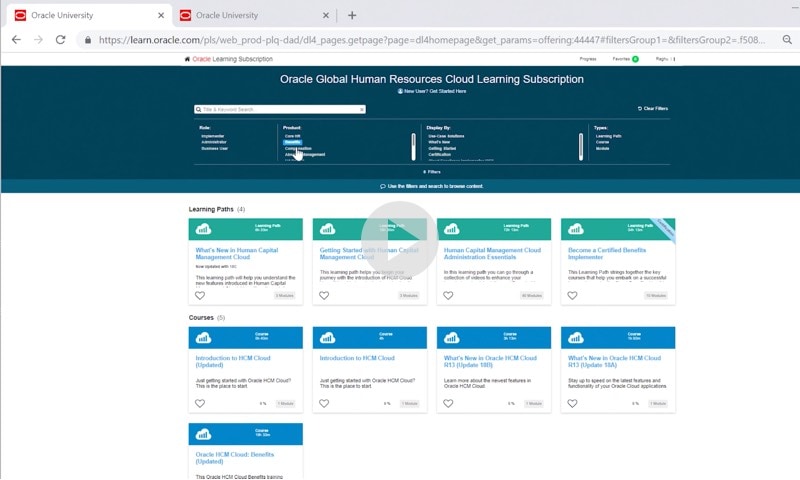Close the second Oracle University tab
This screenshot has height=480, width=800.
(326, 15)
